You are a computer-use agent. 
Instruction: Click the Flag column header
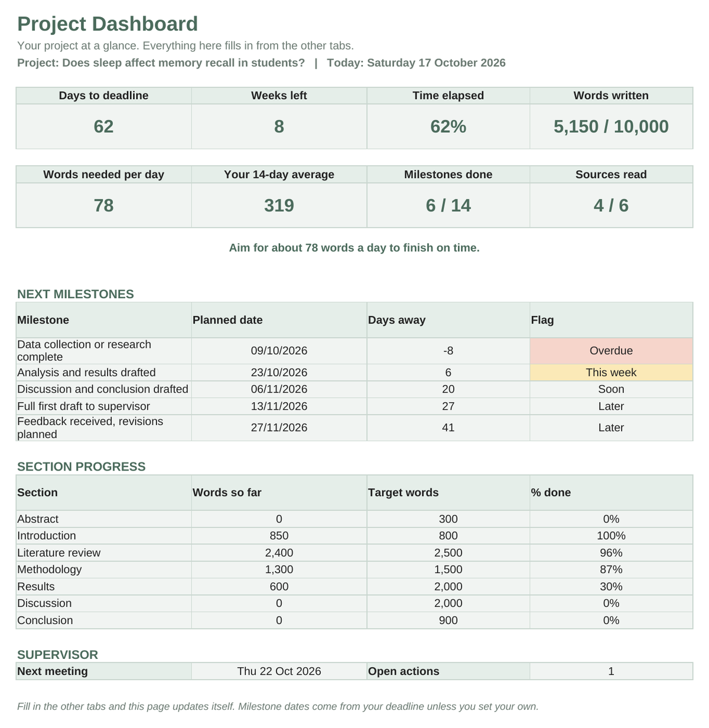[611, 320]
